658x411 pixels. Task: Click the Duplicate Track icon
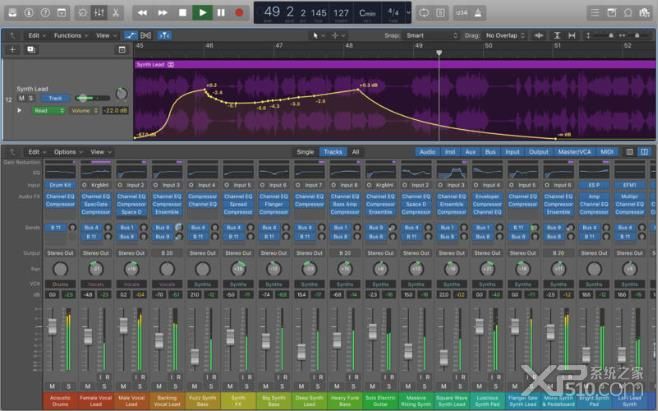[31, 50]
